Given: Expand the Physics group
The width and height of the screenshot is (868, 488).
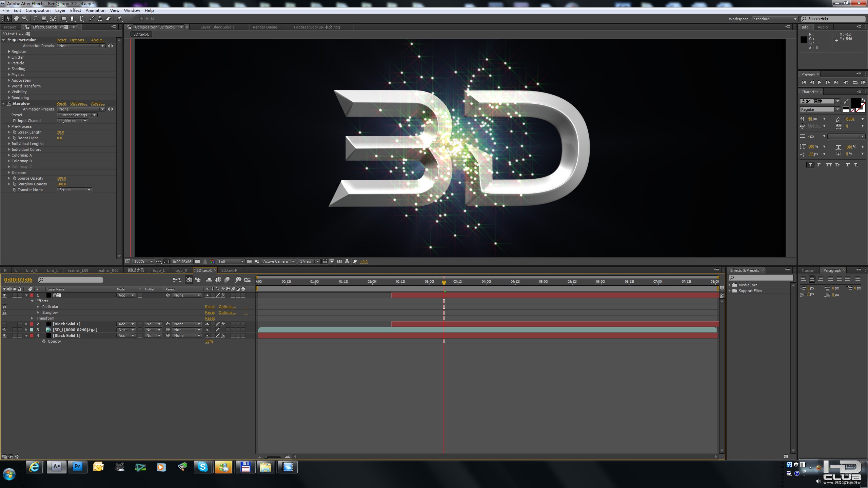Looking at the screenshot, I should point(9,75).
